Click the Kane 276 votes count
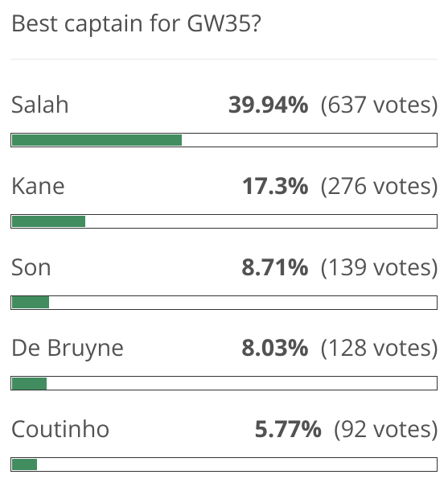The image size is (448, 483). pyautogui.click(x=379, y=187)
